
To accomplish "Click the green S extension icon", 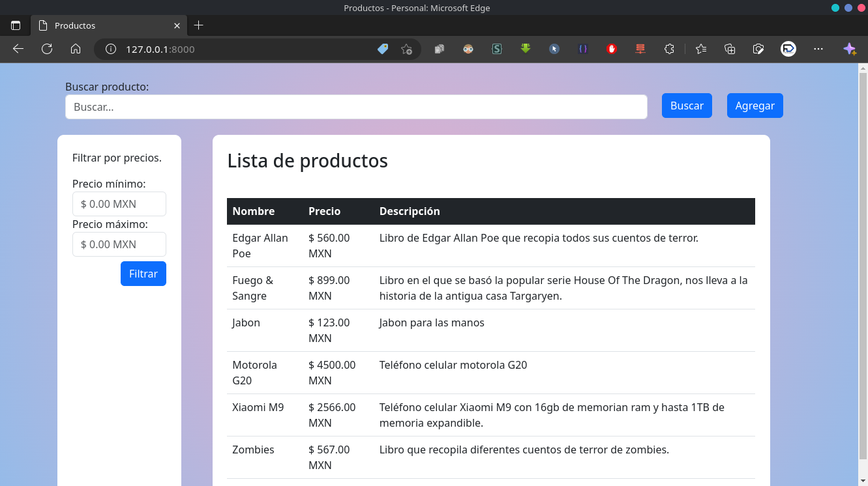I will pos(497,49).
